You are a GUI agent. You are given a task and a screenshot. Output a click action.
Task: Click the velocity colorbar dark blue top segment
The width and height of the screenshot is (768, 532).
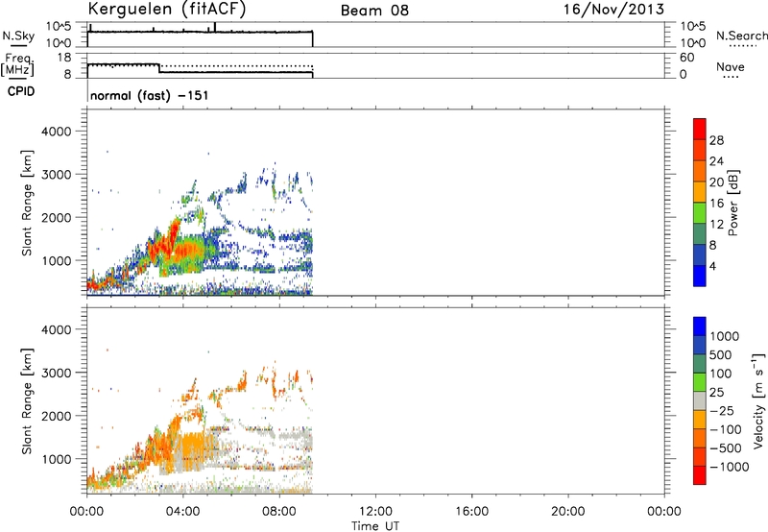pos(700,326)
